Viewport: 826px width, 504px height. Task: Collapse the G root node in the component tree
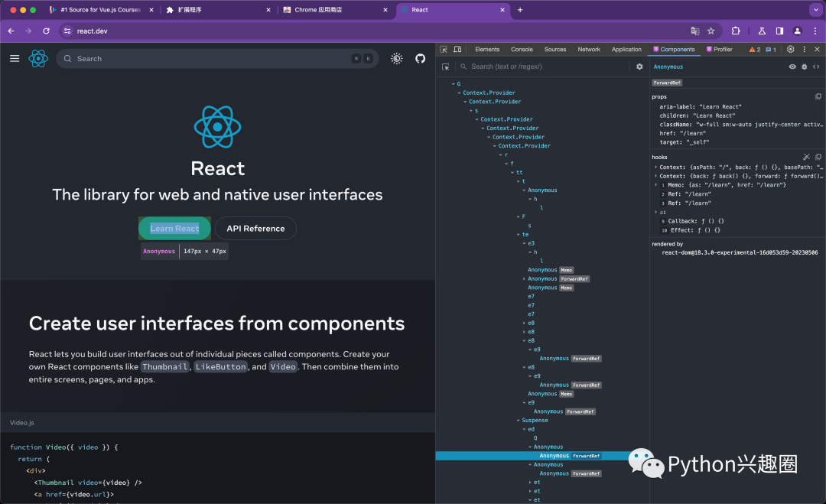coord(453,83)
